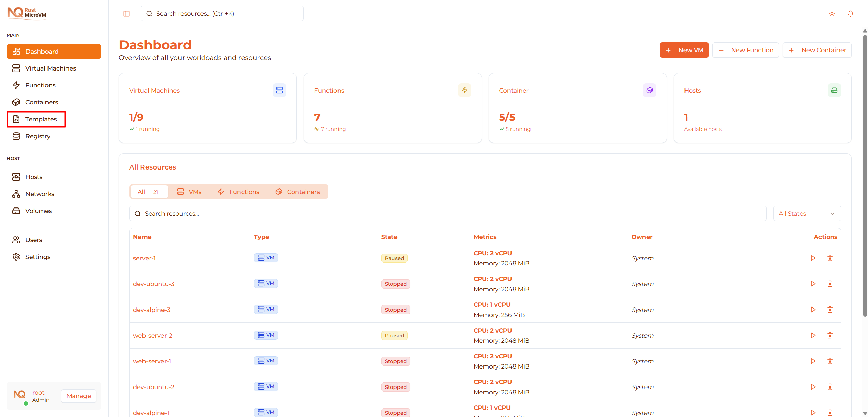
Task: Open the Volumes section
Action: [38, 211]
